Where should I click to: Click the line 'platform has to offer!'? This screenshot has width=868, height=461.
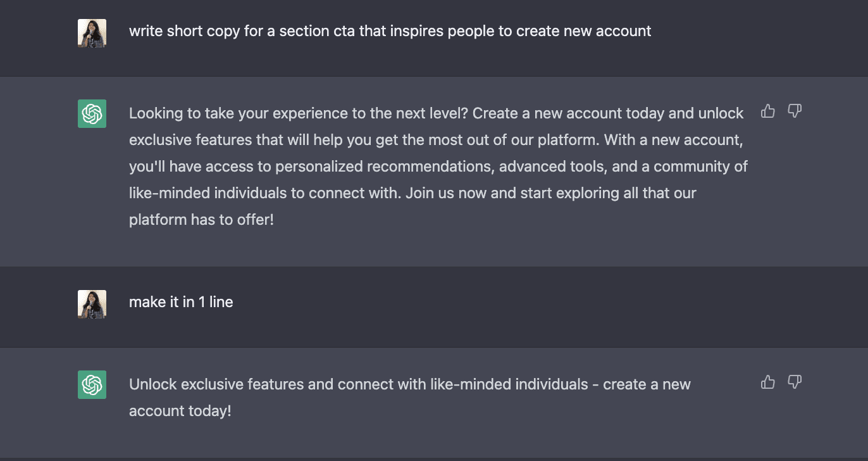201,220
